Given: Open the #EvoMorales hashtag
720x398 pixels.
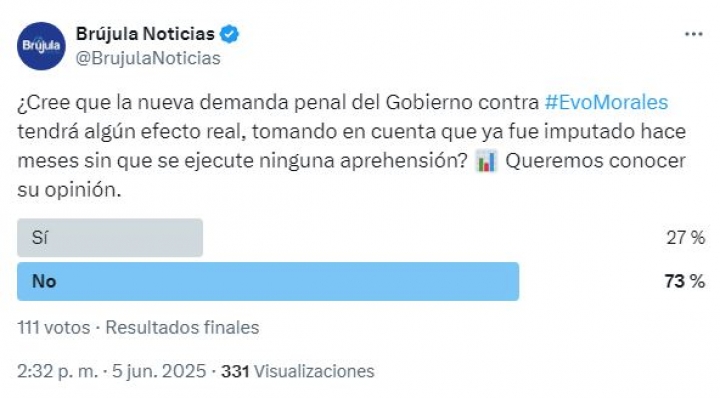Looking at the screenshot, I should point(606,102).
